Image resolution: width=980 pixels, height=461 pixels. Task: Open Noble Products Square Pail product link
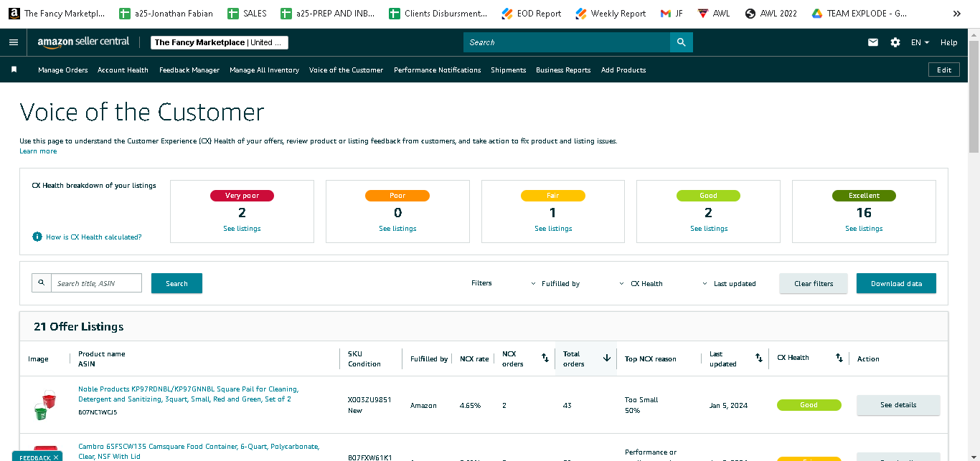(x=188, y=394)
